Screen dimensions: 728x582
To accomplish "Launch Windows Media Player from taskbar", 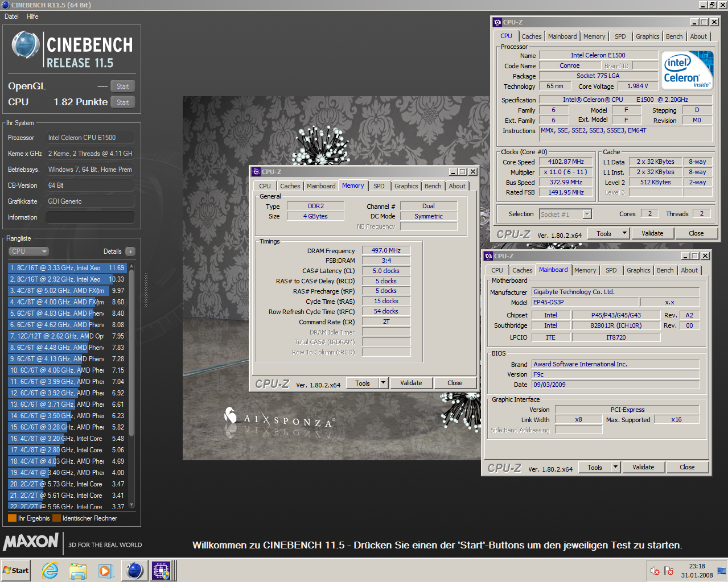I will pos(106,570).
